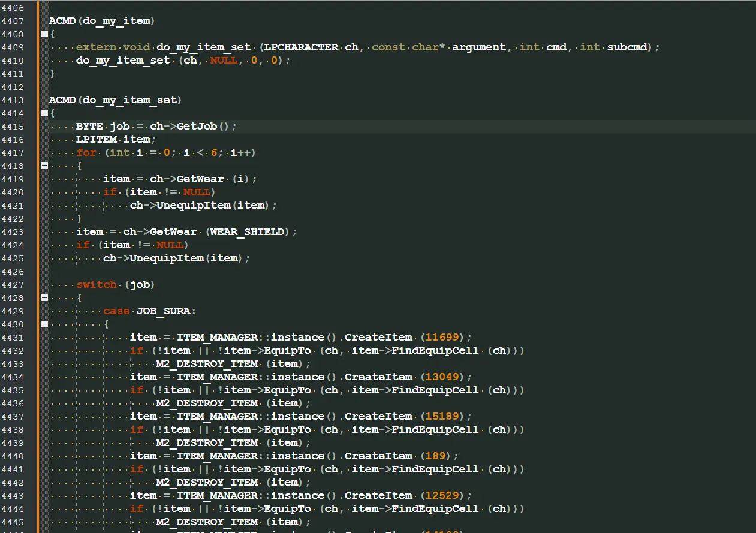Click the item ID 11699

[442, 338]
